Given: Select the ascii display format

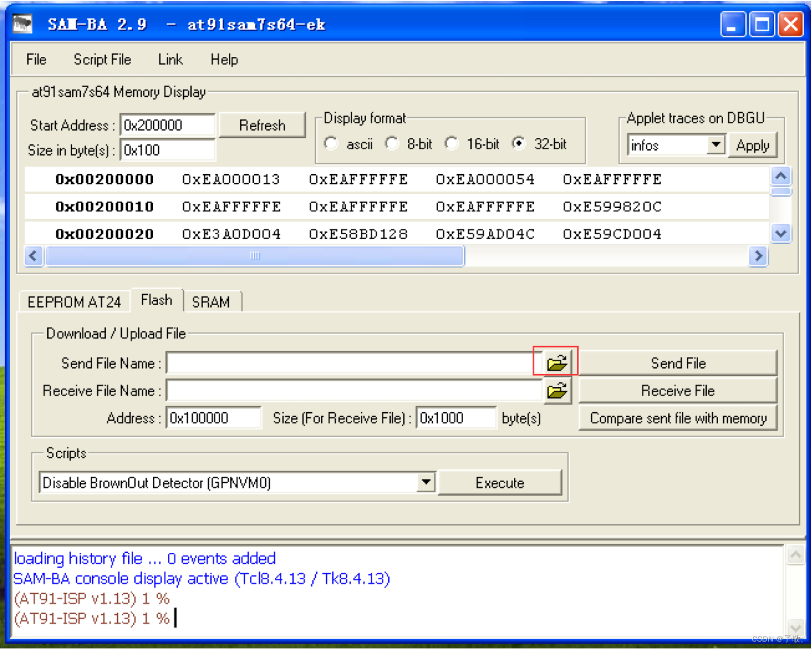Looking at the screenshot, I should (x=331, y=143).
